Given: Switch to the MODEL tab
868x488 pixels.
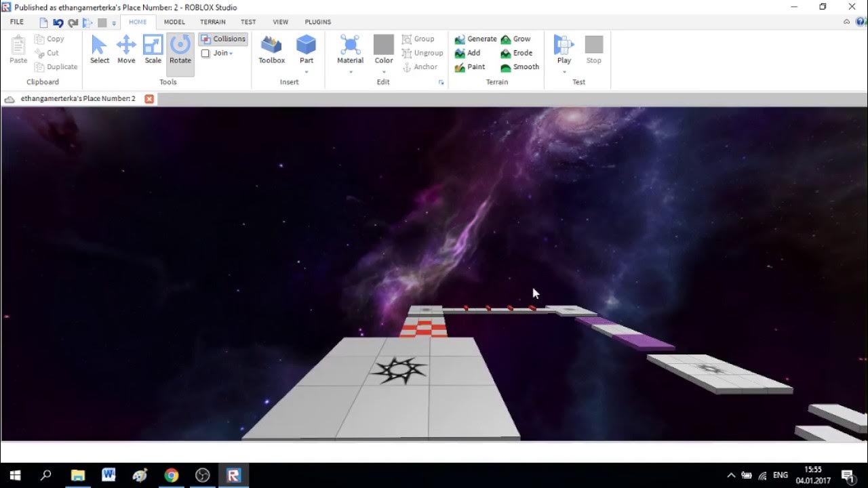Looking at the screenshot, I should click(174, 22).
